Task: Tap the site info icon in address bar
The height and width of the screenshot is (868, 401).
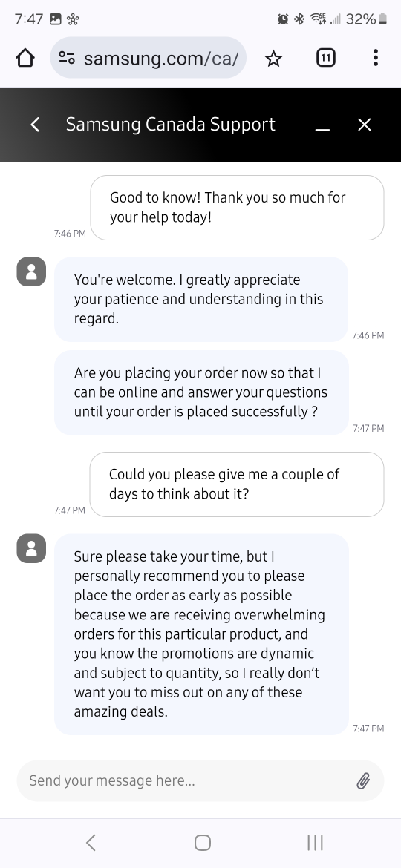Action: point(67,58)
